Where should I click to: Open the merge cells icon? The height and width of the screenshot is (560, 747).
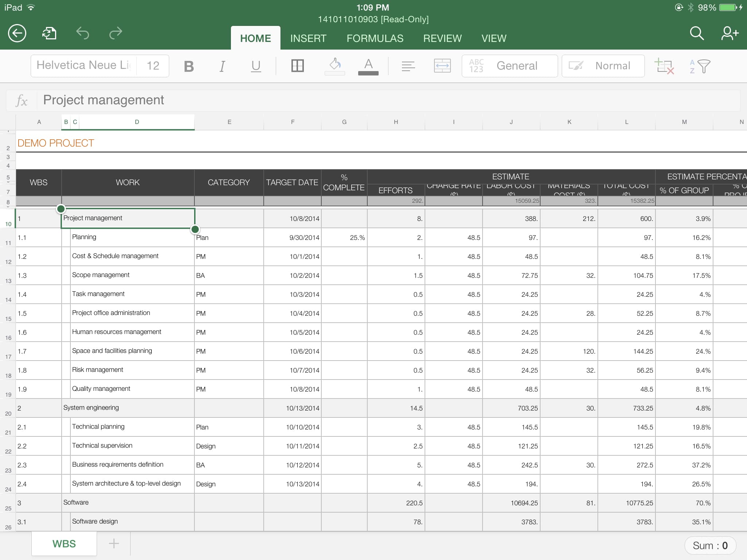(442, 66)
